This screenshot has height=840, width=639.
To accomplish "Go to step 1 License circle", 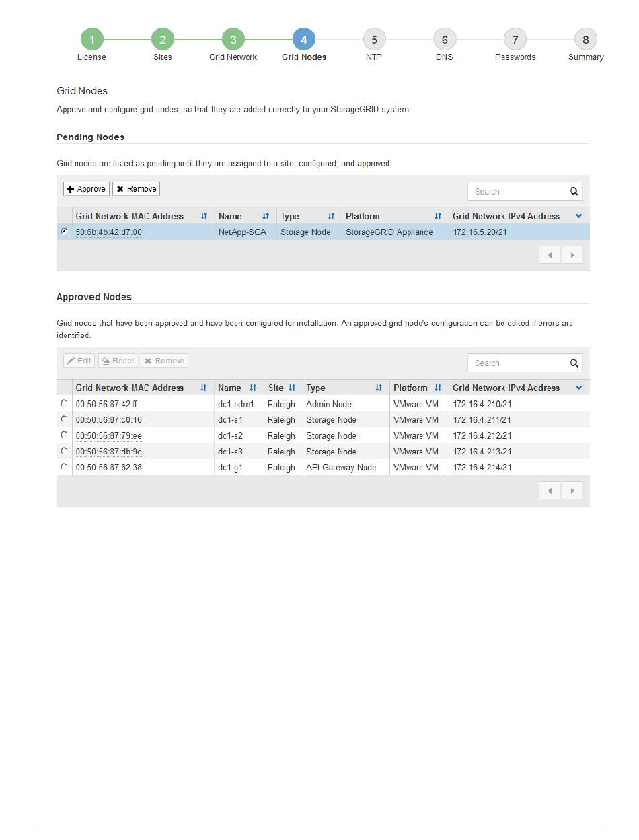I will pos(91,39).
